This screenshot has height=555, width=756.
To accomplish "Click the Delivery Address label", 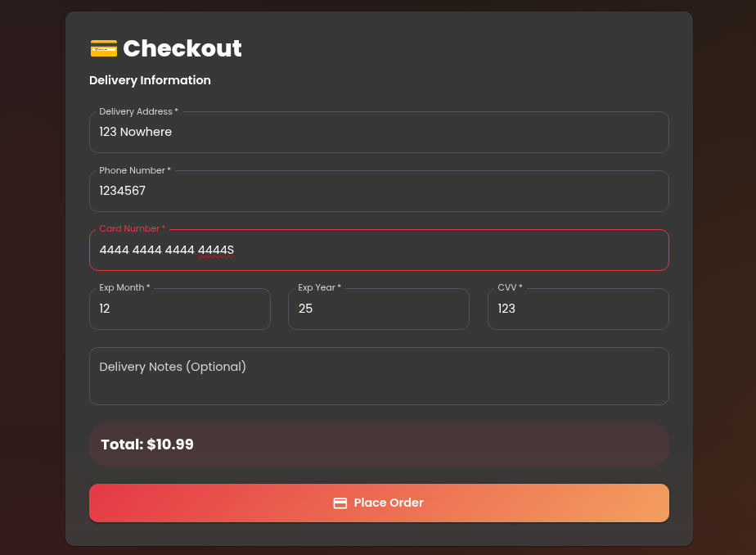I will point(138,111).
